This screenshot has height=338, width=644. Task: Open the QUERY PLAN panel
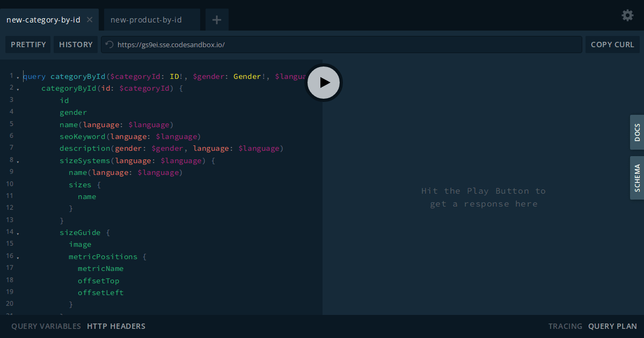coord(612,326)
